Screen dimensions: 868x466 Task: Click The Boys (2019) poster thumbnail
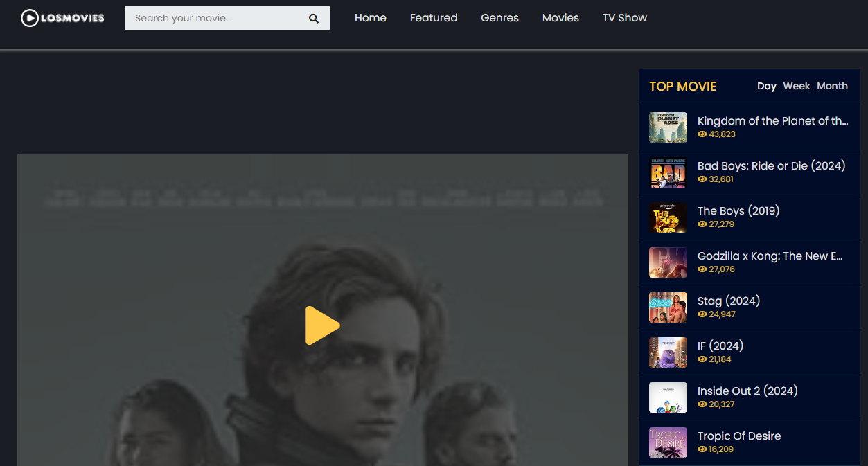[x=668, y=217]
